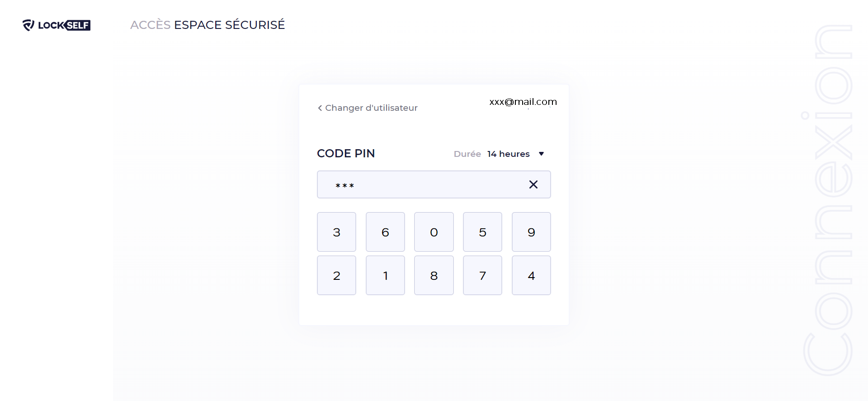This screenshot has width=868, height=401.
Task: Tap keypad digit 2
Action: point(336,275)
